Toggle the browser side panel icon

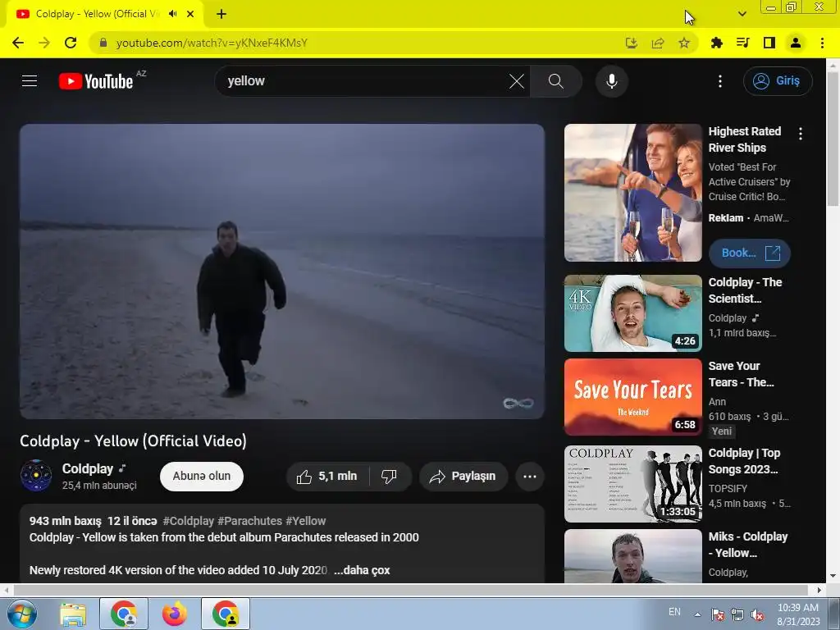pos(769,43)
